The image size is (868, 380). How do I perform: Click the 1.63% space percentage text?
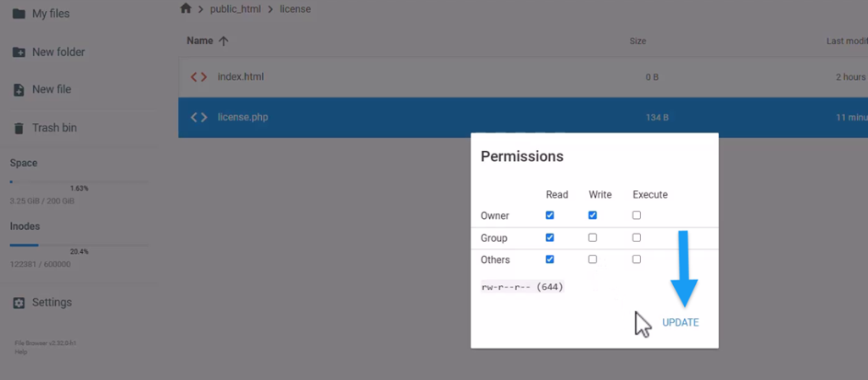coord(79,188)
